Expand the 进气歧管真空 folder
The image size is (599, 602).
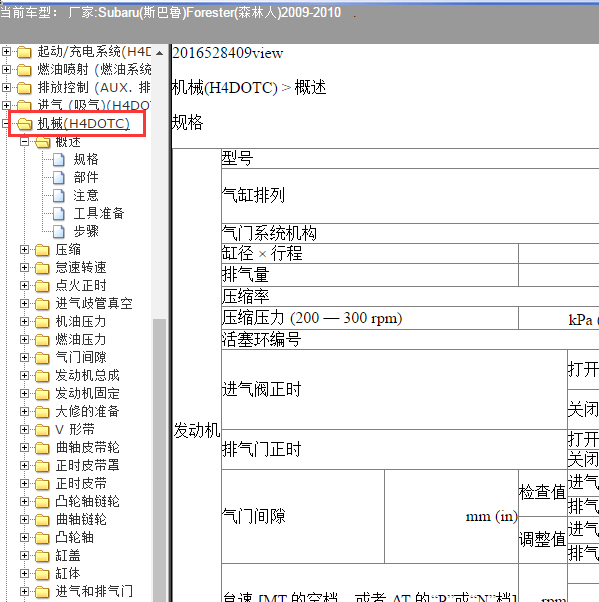click(x=24, y=304)
